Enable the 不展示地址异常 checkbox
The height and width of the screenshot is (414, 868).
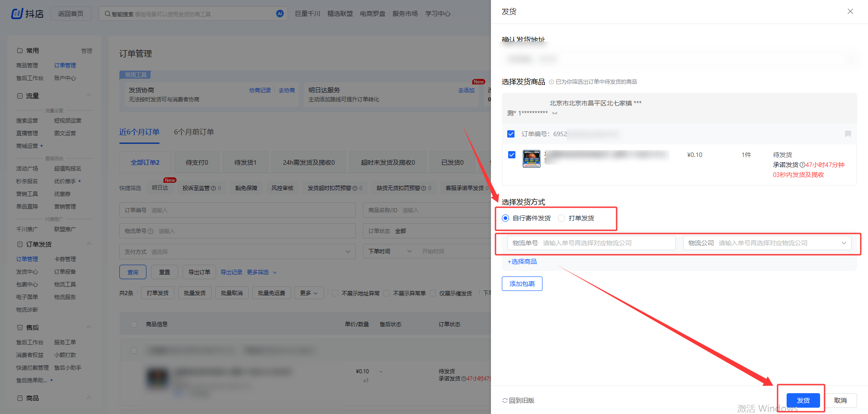335,293
